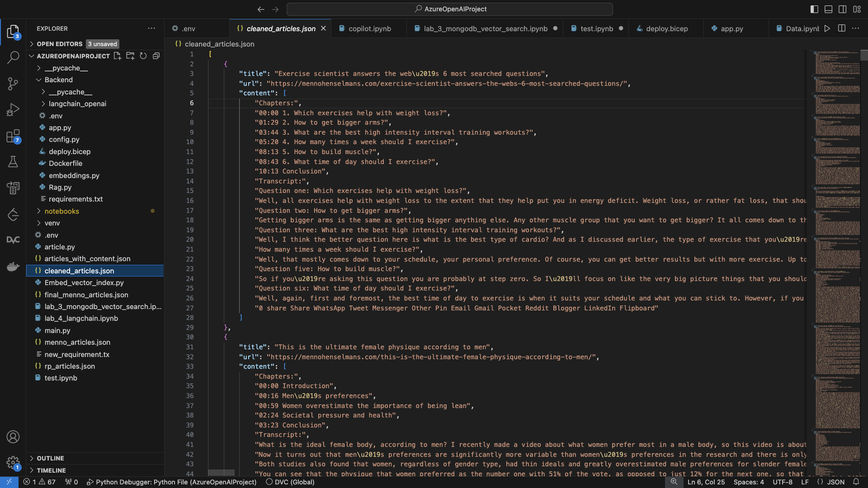Open the Extensions view
The width and height of the screenshot is (868, 488).
click(13, 136)
